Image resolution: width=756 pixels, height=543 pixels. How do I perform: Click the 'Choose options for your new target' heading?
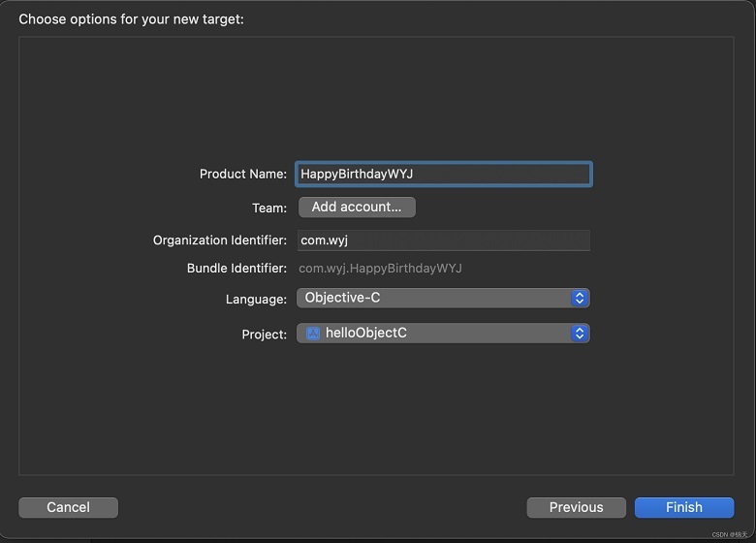click(x=131, y=19)
